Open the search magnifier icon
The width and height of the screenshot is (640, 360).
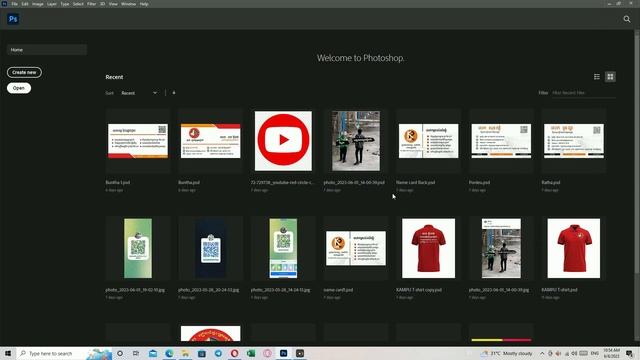[627, 19]
